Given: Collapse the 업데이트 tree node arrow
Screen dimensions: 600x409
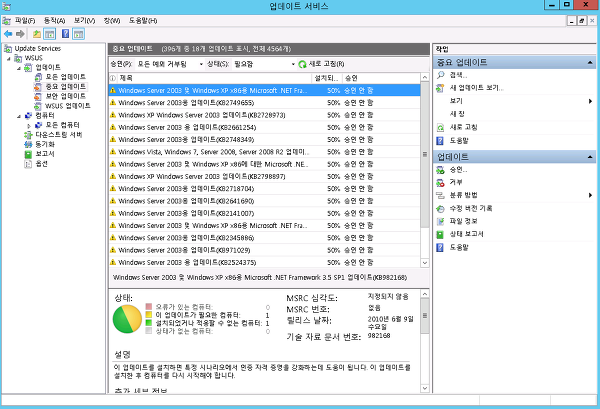Looking at the screenshot, I should 19,68.
